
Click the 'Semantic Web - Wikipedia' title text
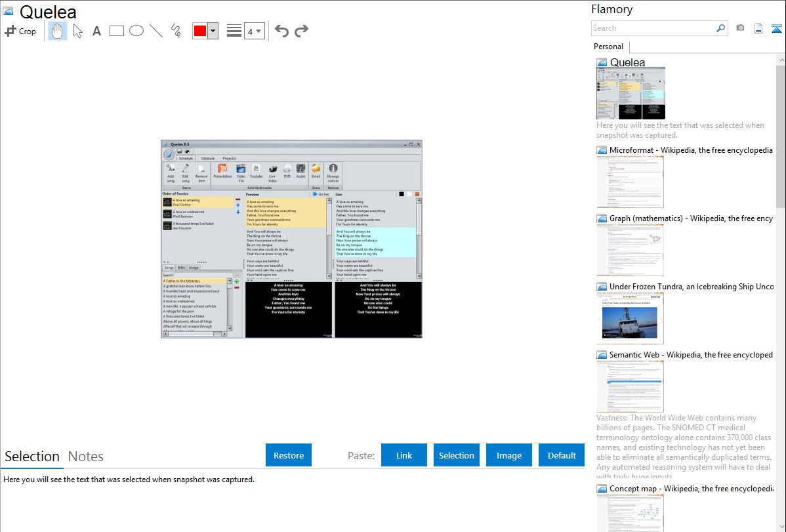pyautogui.click(x=691, y=354)
